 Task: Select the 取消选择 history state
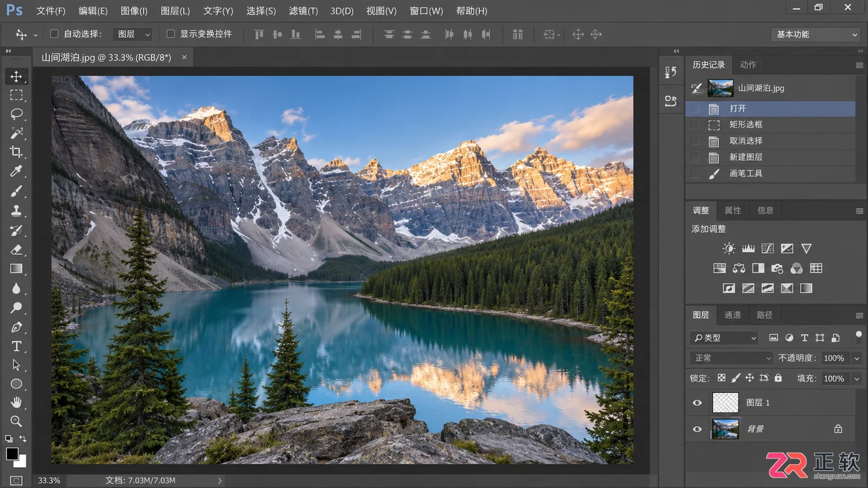click(x=770, y=141)
